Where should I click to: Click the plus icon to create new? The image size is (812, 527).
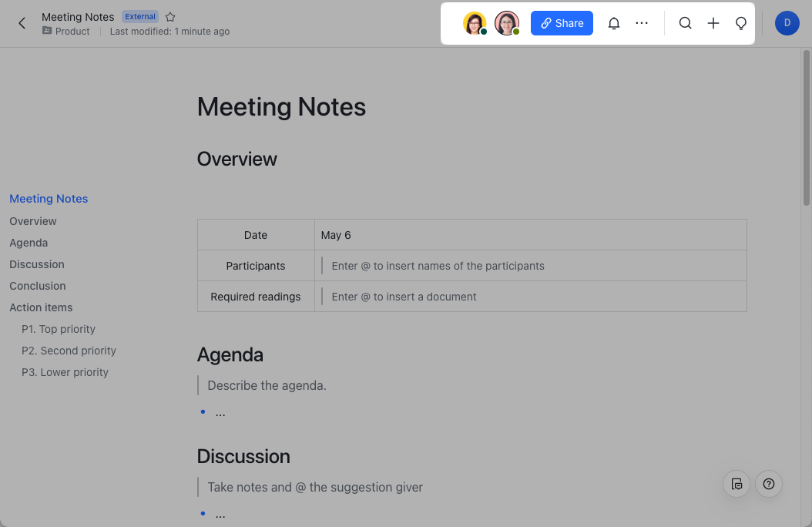click(x=713, y=23)
